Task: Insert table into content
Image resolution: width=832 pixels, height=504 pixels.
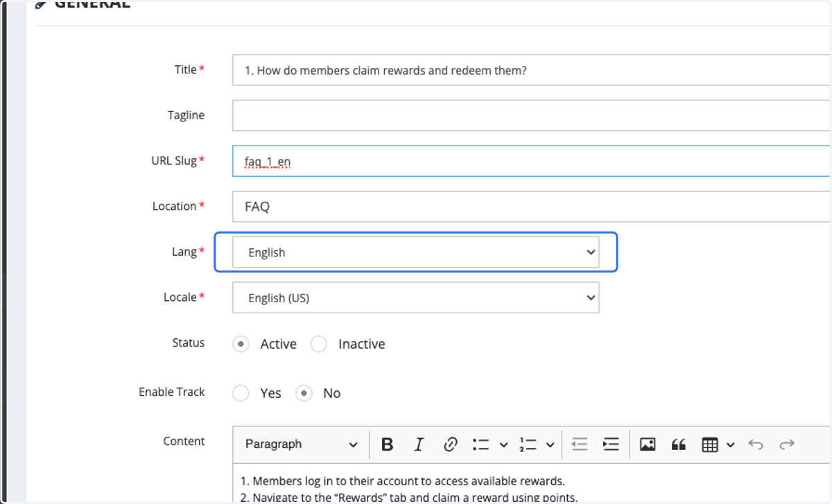Action: click(x=709, y=445)
